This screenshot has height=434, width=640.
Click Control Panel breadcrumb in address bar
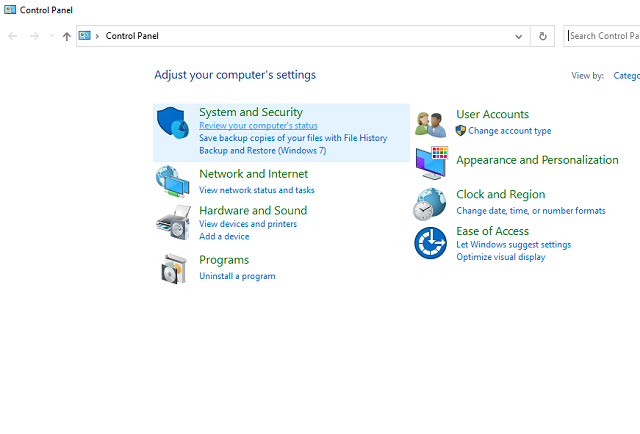tap(132, 36)
